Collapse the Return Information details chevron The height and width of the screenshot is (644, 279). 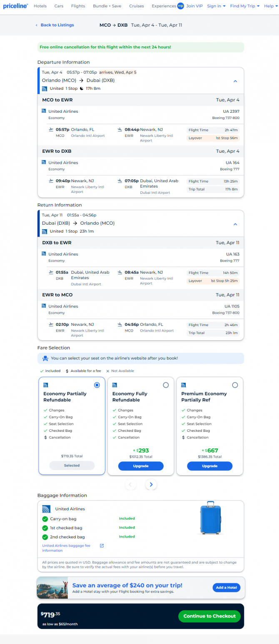[235, 224]
